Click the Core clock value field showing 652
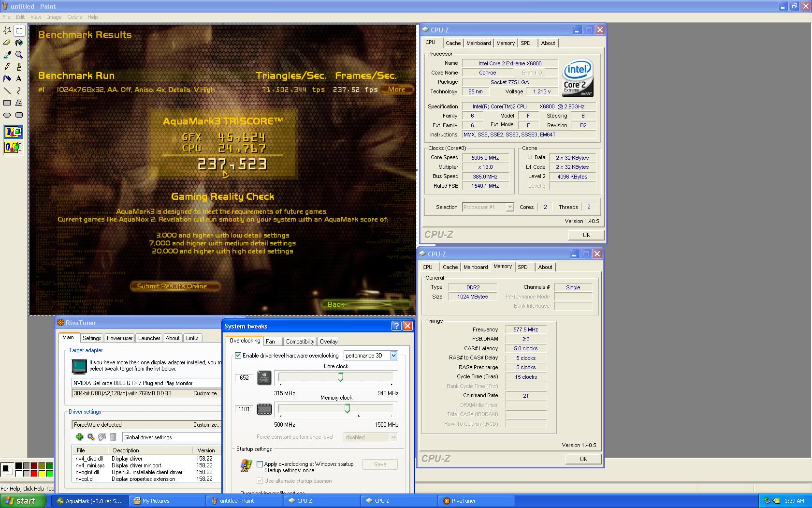 (245, 378)
